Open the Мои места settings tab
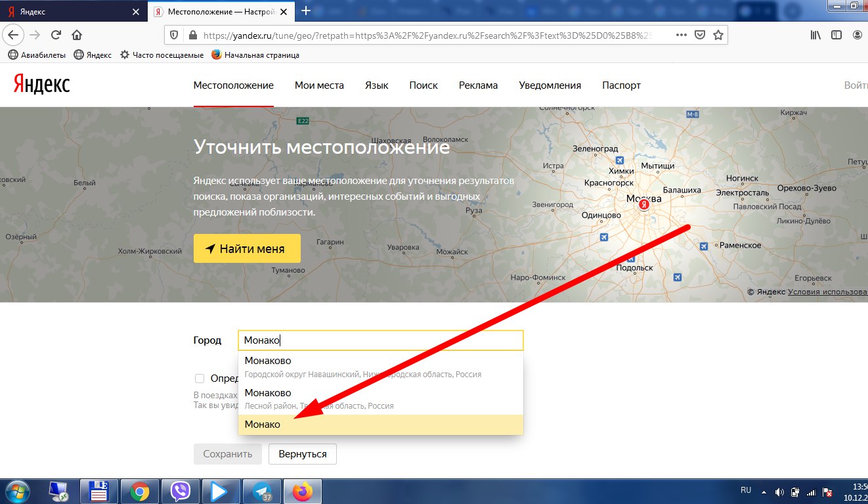The image size is (868, 504). [x=319, y=85]
